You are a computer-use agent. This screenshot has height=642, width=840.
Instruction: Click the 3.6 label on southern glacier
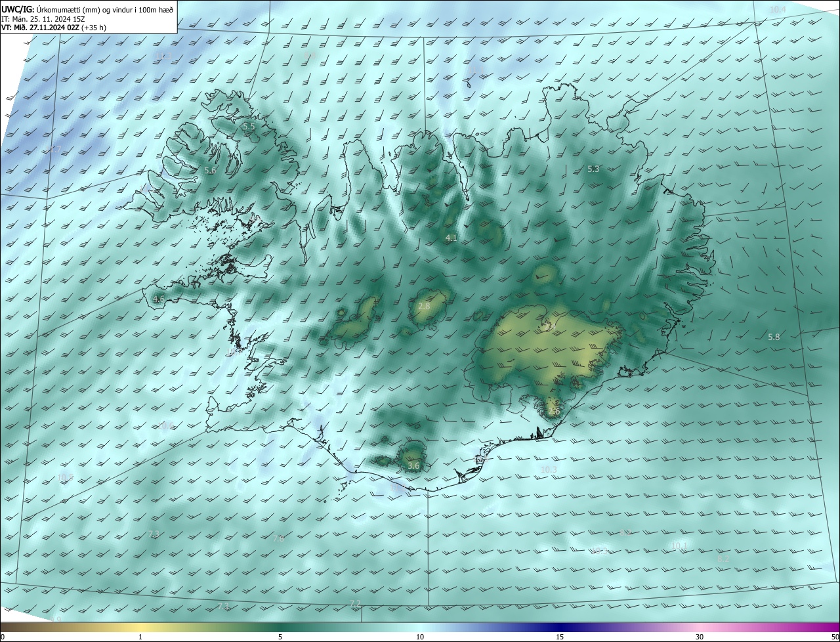pyautogui.click(x=413, y=466)
